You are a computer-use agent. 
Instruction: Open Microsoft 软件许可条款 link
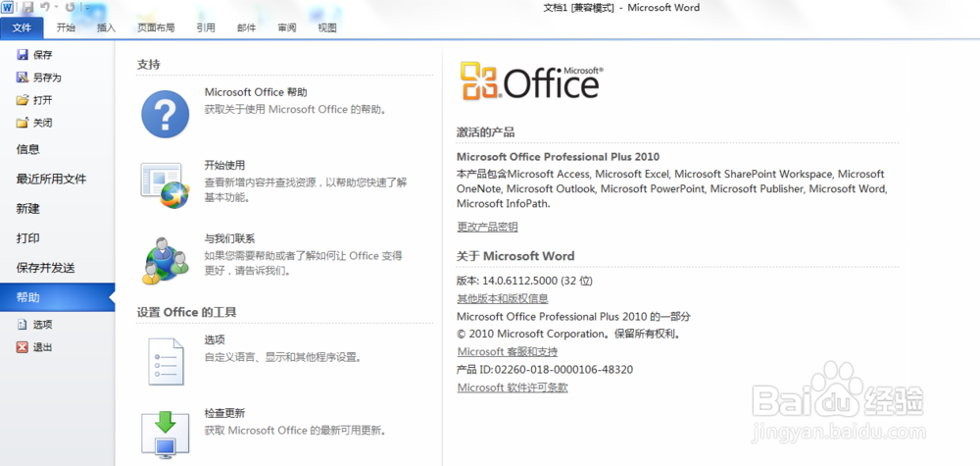click(x=513, y=388)
